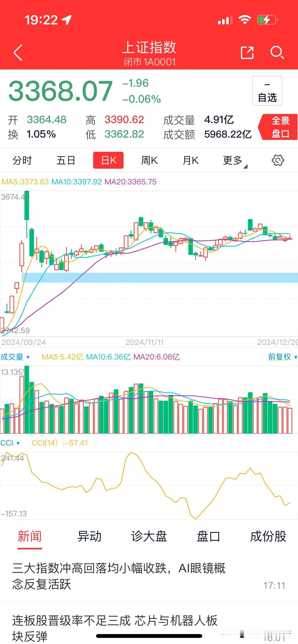Tap the MA10:3397.92 label
The width and height of the screenshot is (298, 644).
[76, 182]
